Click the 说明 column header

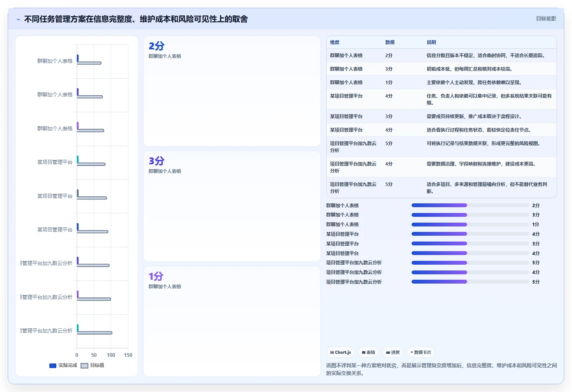coord(431,42)
